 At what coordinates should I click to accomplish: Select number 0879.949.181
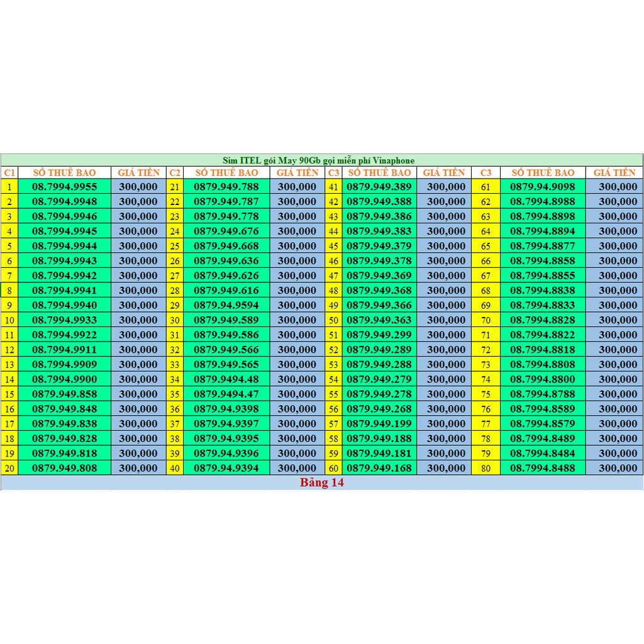379,453
